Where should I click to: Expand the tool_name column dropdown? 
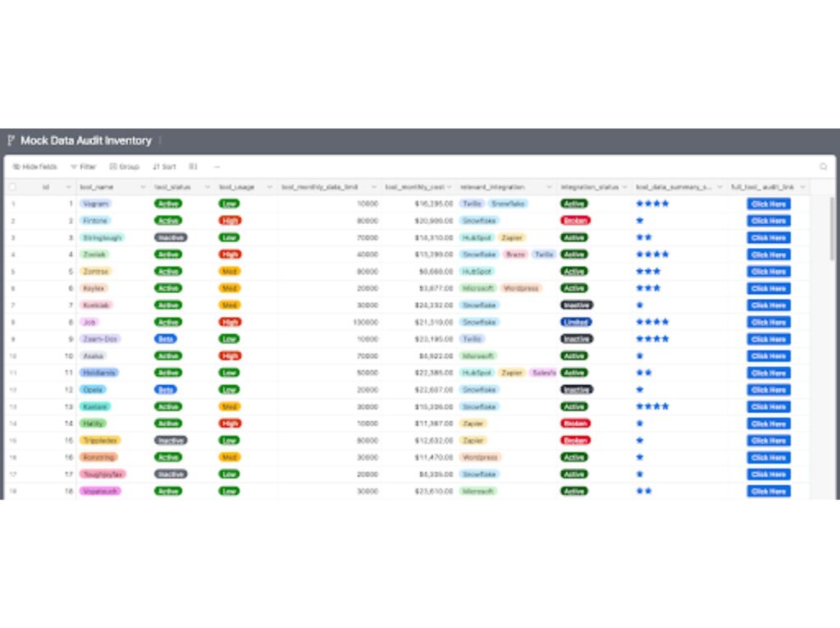[x=143, y=187]
